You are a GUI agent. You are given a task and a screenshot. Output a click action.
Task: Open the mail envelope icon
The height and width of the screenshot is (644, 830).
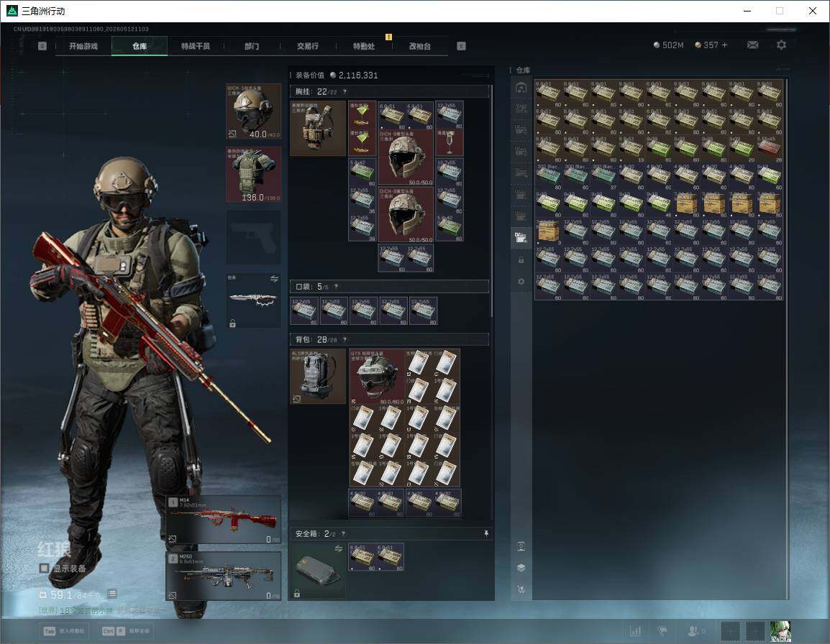(753, 45)
